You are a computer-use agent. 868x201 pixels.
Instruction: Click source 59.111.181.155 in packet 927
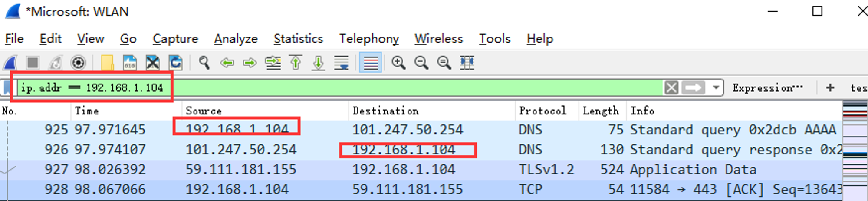(x=241, y=170)
